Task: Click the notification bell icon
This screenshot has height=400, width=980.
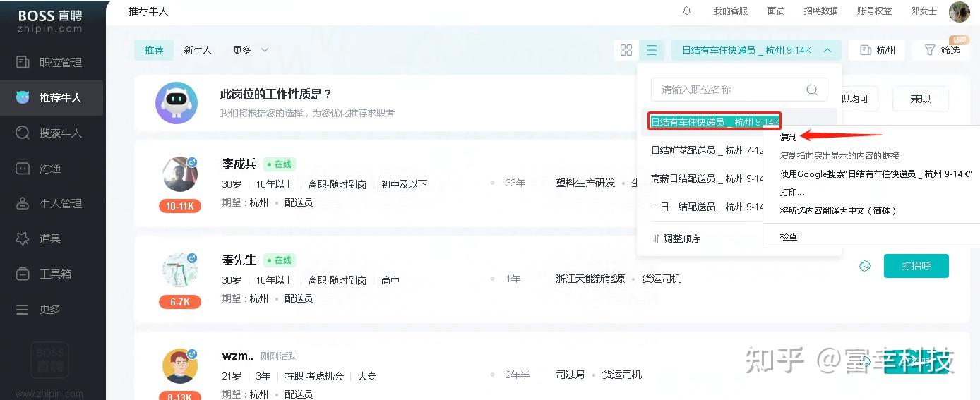Action: 687,11
